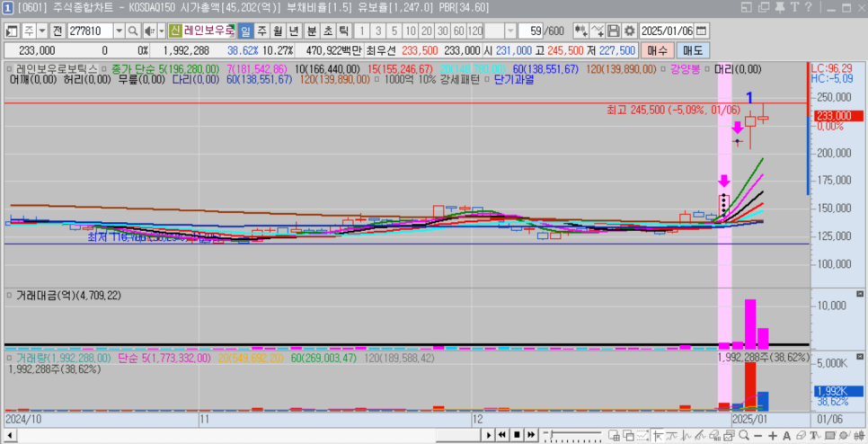Select the 틱 tick period tab
868x444 pixels.
pos(344,31)
